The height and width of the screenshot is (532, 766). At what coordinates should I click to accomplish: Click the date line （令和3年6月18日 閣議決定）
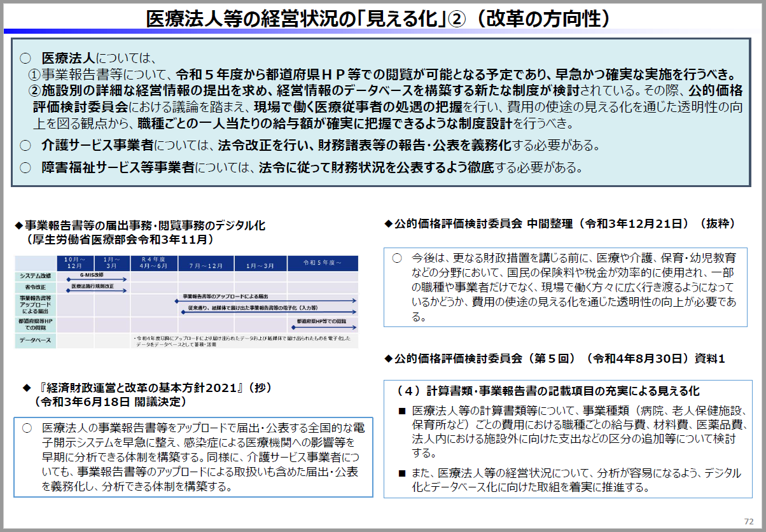point(110,402)
